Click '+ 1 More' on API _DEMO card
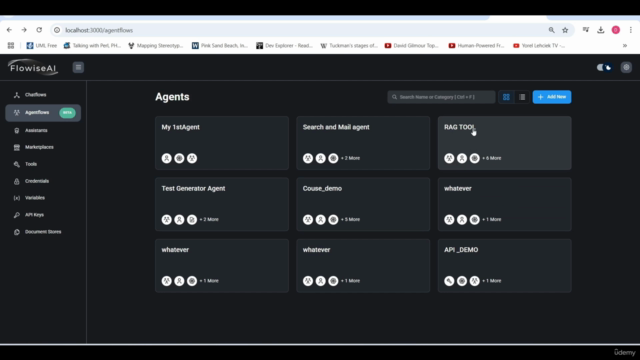Image resolution: width=640 pixels, height=360 pixels. tap(491, 281)
